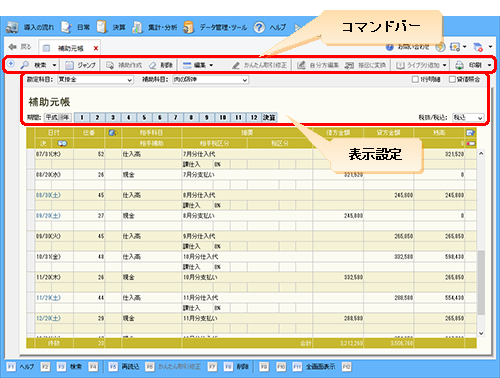Expand the 印刷 dropdown arrow

pyautogui.click(x=489, y=65)
